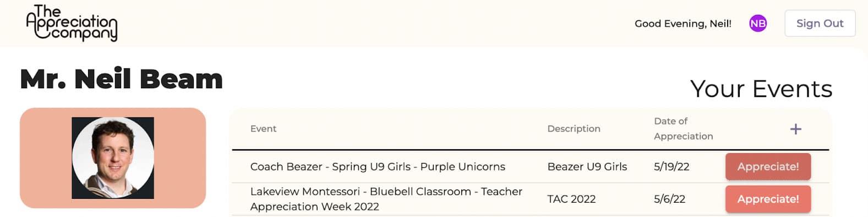Image resolution: width=868 pixels, height=217 pixels.
Task: Select the Event column header
Action: pyautogui.click(x=263, y=128)
